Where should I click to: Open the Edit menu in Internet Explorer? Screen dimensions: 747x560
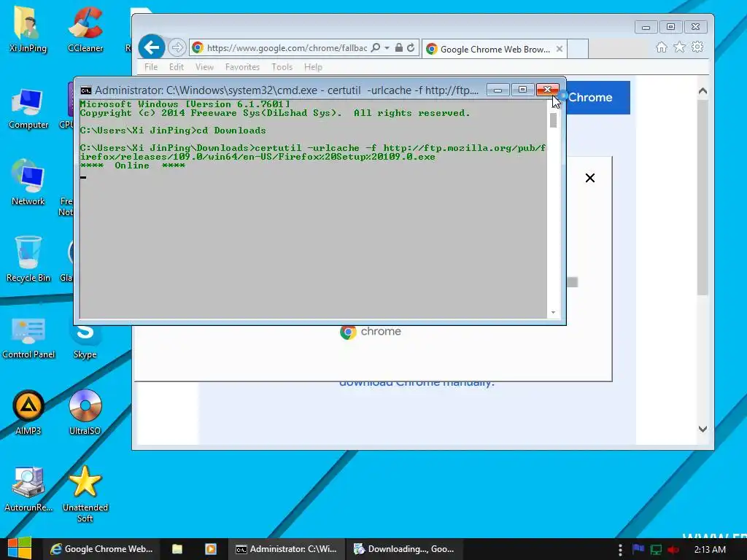177,67
